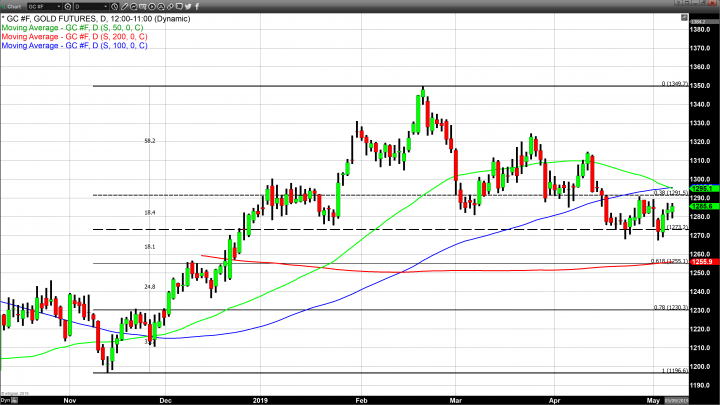
Task: Select the 200-period Moving Average label
Action: coord(74,37)
